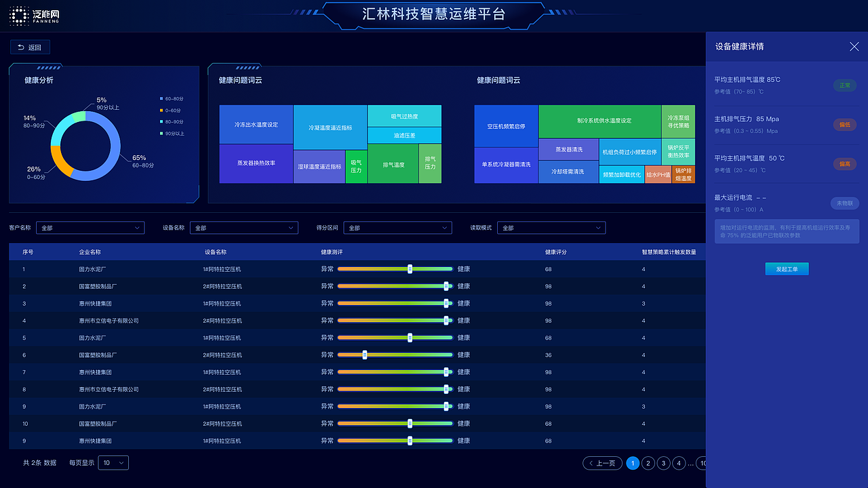Click the 冷凝温度逼近指标 treemap block

330,127
